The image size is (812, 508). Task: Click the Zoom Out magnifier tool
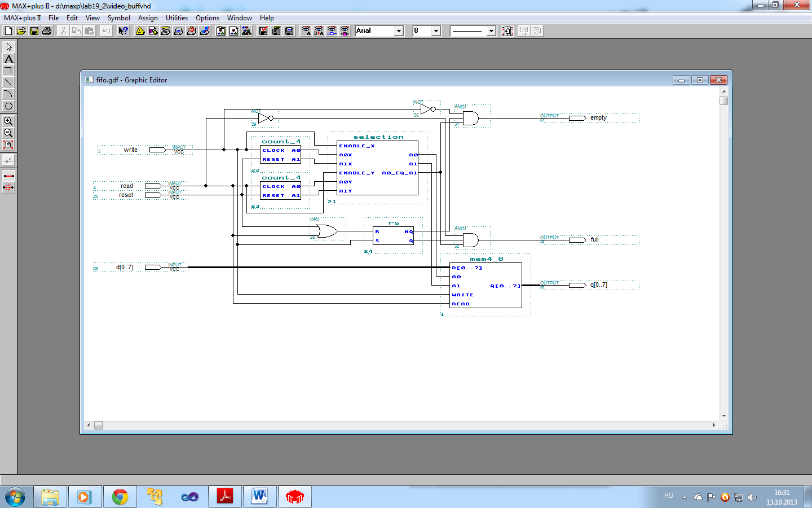pos(8,133)
